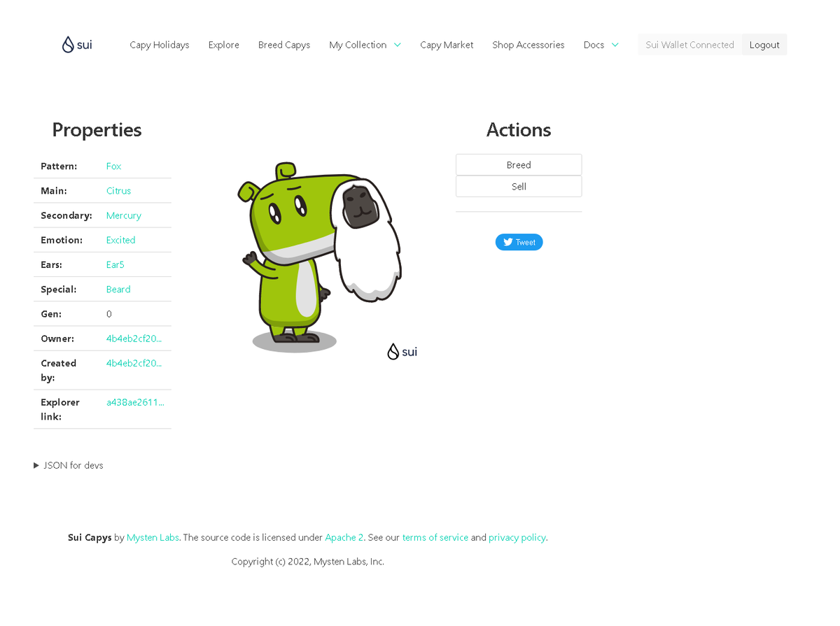
Task: Click the Properties heading
Action: click(97, 130)
